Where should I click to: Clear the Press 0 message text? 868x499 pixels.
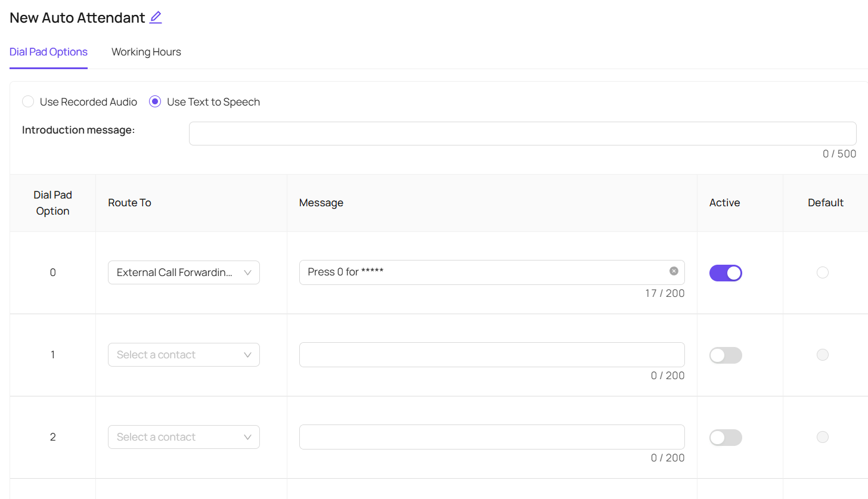tap(674, 271)
